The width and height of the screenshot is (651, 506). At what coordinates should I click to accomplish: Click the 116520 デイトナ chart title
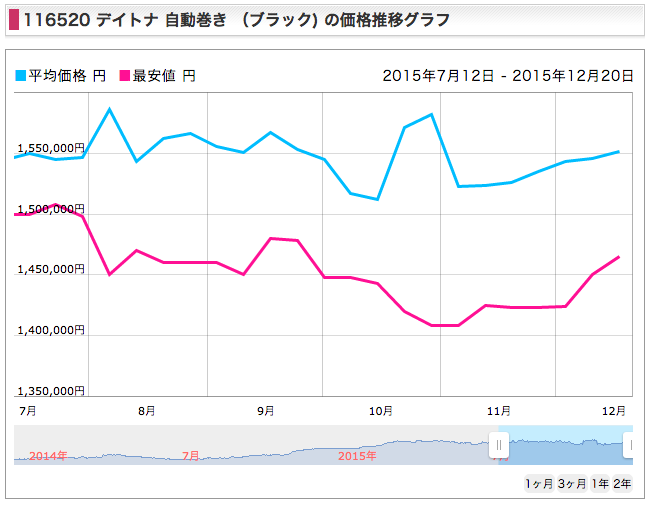click(237, 20)
